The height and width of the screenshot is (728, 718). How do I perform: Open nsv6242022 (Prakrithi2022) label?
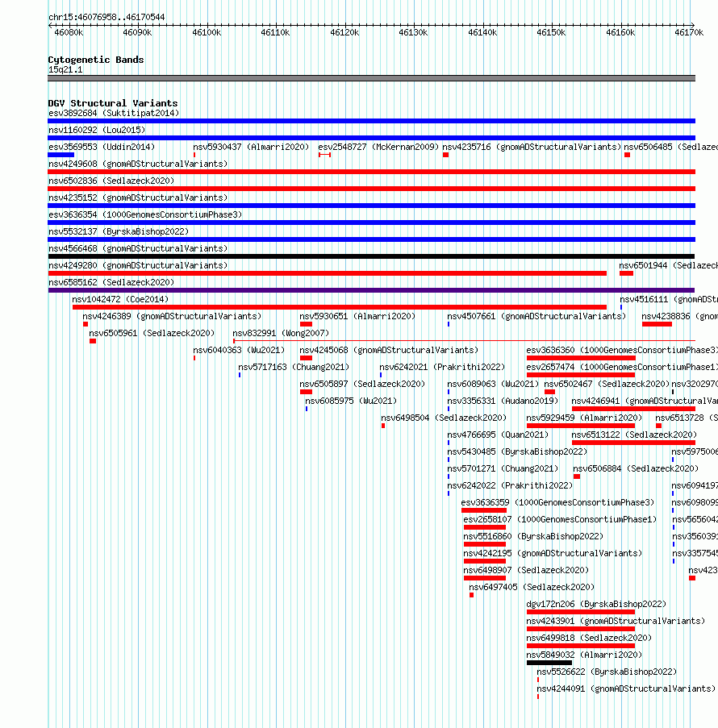(x=510, y=486)
